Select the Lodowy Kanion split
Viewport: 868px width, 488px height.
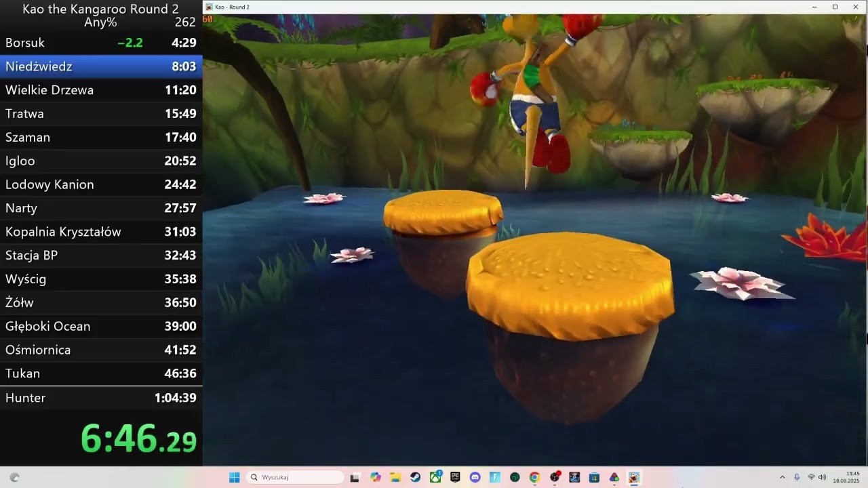coord(101,184)
